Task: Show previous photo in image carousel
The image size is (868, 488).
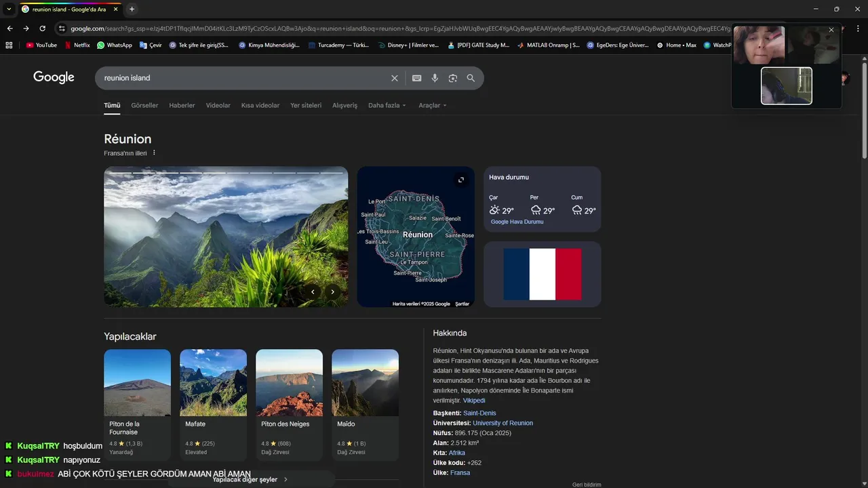Action: pos(313,291)
